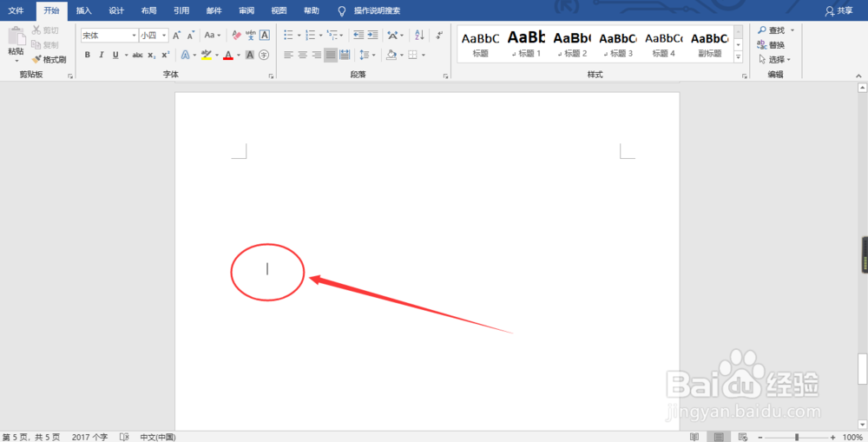Image resolution: width=868 pixels, height=442 pixels.
Task: Insert an enclosed character (字) icon
Action: pyautogui.click(x=264, y=55)
